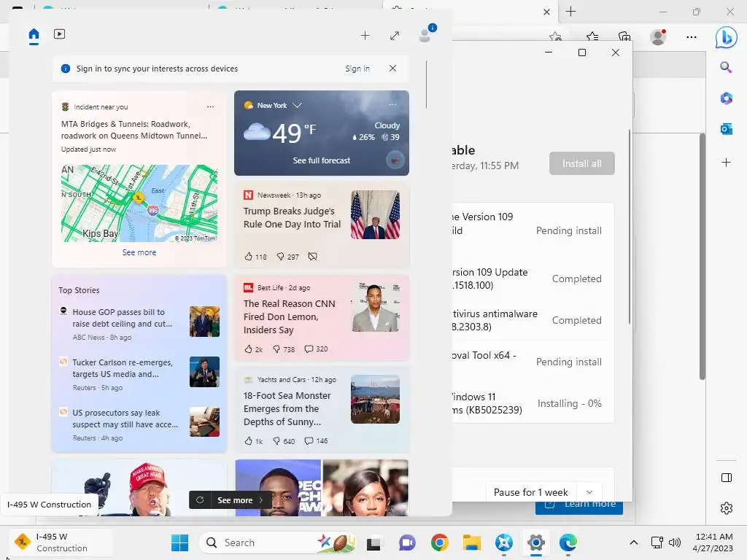Click See full forecast link

pos(322,160)
